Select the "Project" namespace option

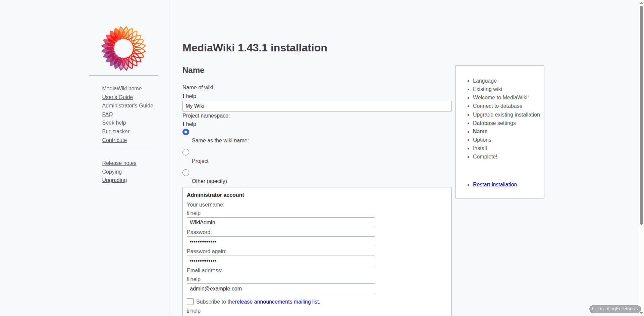[185, 152]
